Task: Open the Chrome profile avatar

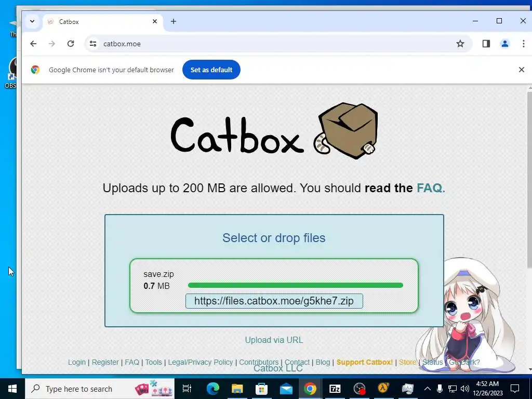Action: point(505,44)
